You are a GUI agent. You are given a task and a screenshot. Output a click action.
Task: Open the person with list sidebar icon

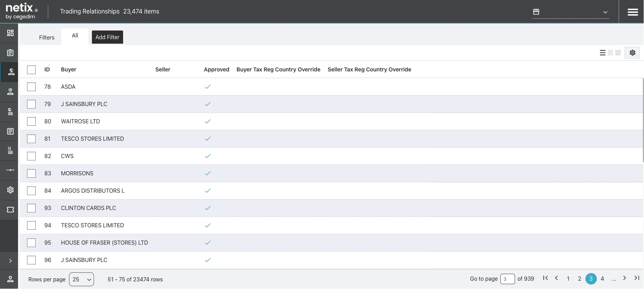tap(10, 112)
